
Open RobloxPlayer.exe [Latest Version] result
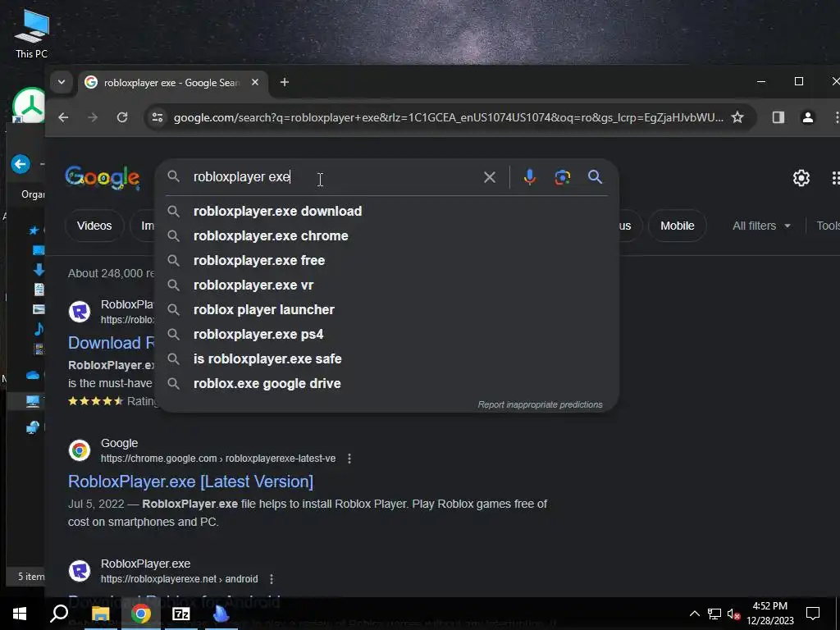pos(190,482)
